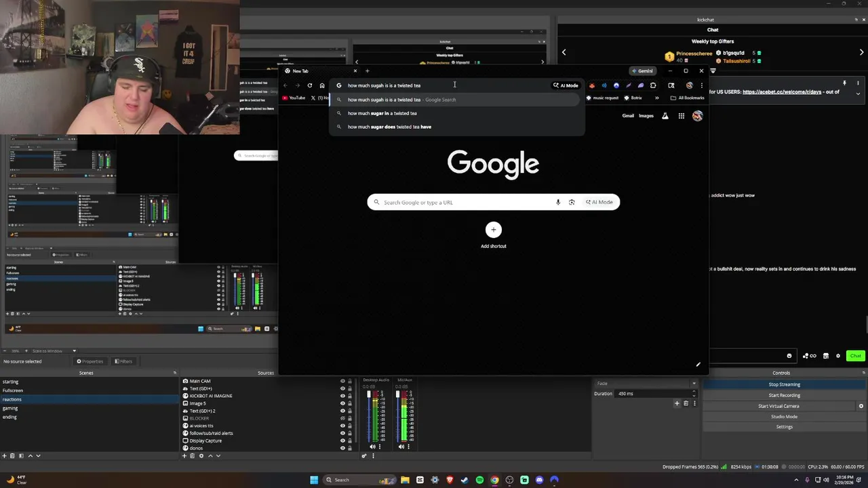Customize Chrome pencil icon
The height and width of the screenshot is (488, 868).
pos(698,365)
